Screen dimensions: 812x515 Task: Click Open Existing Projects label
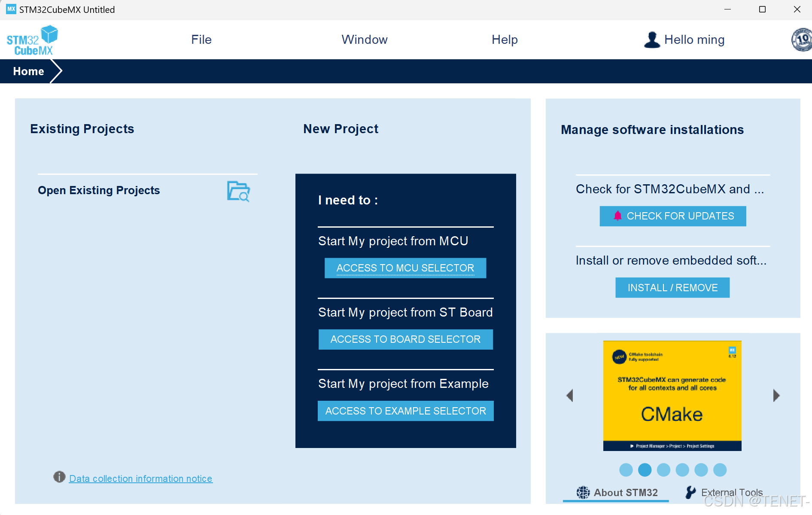point(99,190)
